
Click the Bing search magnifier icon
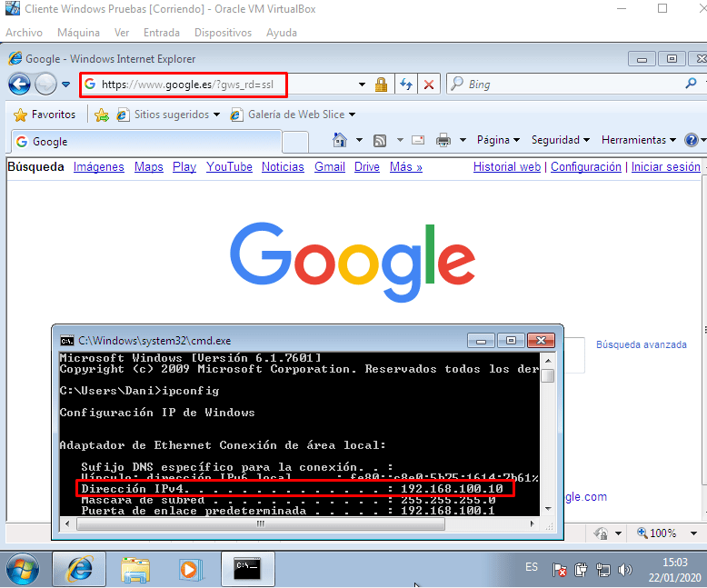(x=691, y=85)
